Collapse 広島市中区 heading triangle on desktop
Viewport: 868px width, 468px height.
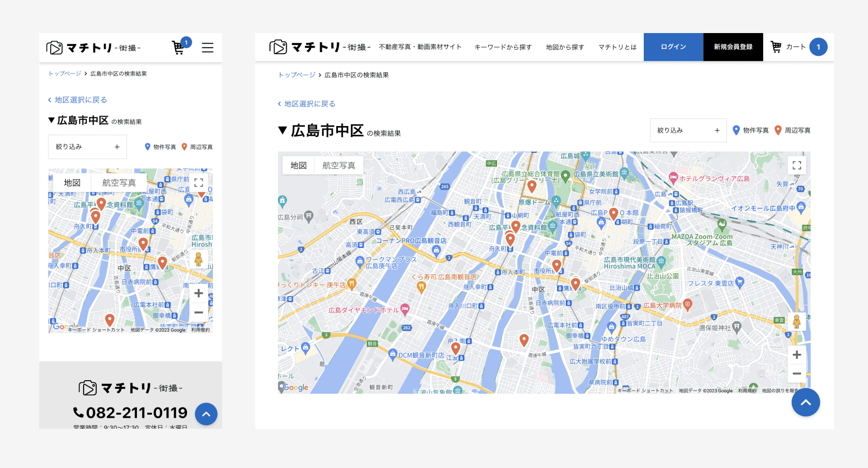coord(283,130)
